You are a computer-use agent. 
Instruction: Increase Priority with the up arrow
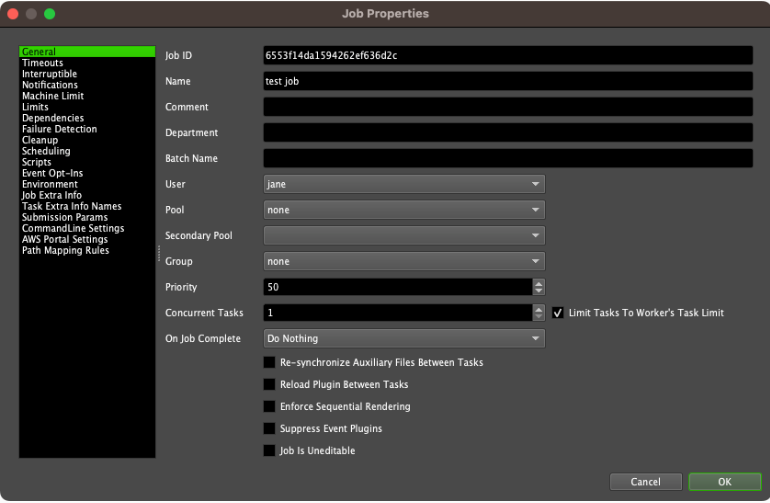click(x=539, y=283)
